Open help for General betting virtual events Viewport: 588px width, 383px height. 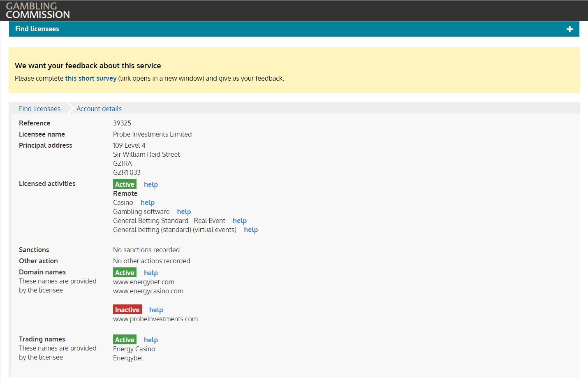(x=251, y=230)
